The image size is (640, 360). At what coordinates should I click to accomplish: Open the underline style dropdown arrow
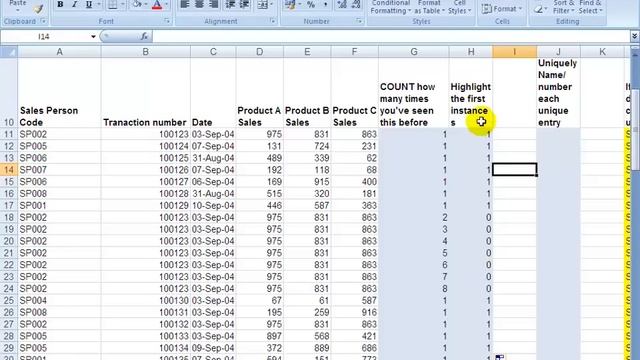[x=99, y=5]
